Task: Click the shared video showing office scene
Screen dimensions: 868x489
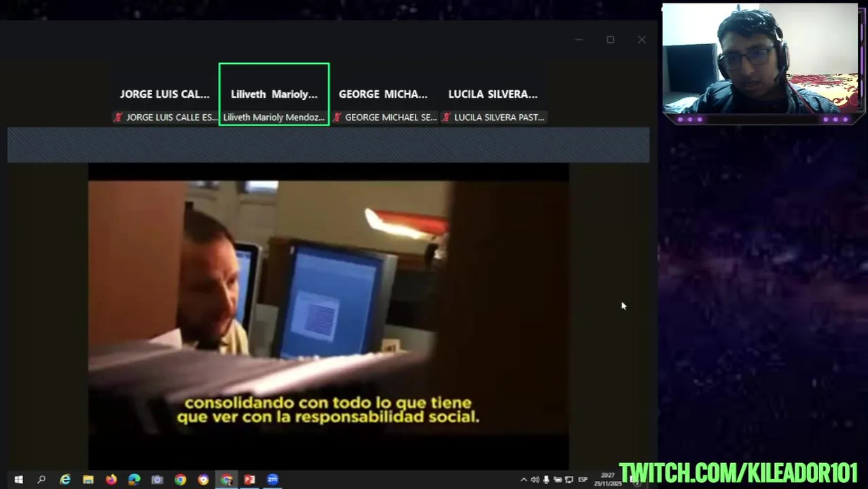Action: click(329, 307)
